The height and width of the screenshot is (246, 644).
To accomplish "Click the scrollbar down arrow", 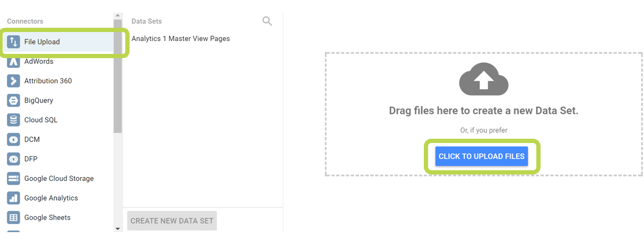I will pos(118,228).
